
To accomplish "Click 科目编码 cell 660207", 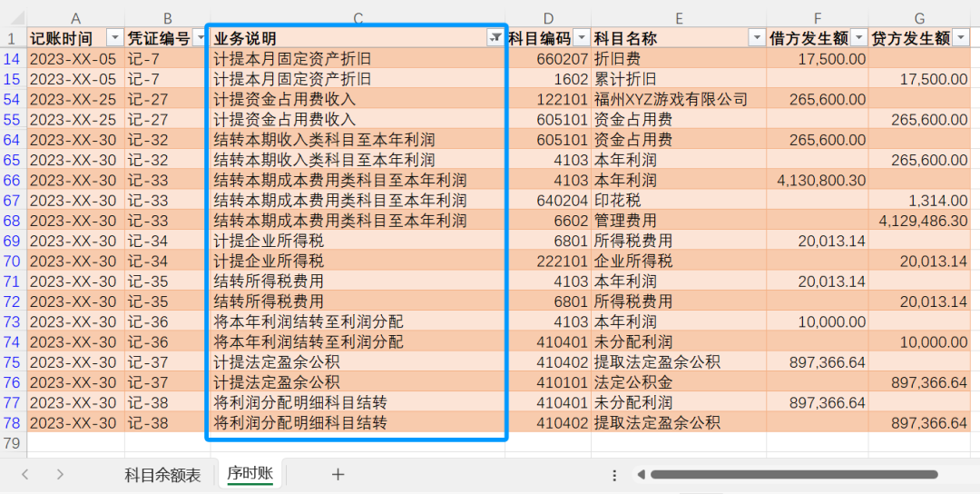I will click(x=548, y=59).
